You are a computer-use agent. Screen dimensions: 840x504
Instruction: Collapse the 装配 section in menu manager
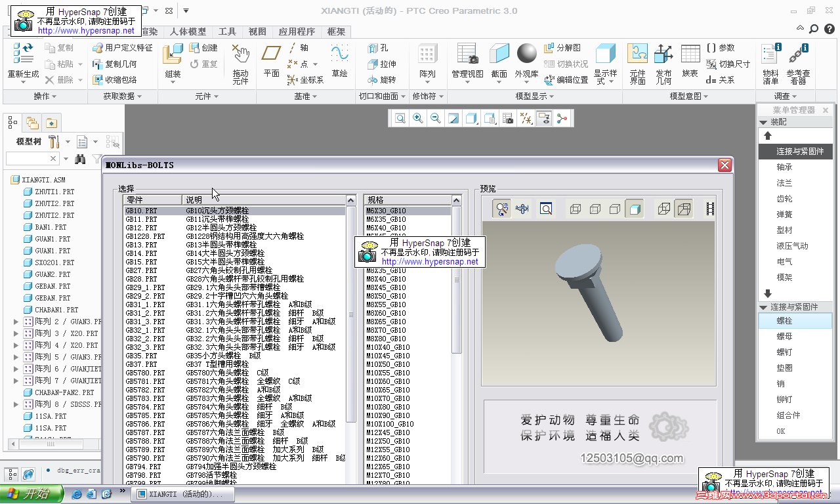coord(764,123)
